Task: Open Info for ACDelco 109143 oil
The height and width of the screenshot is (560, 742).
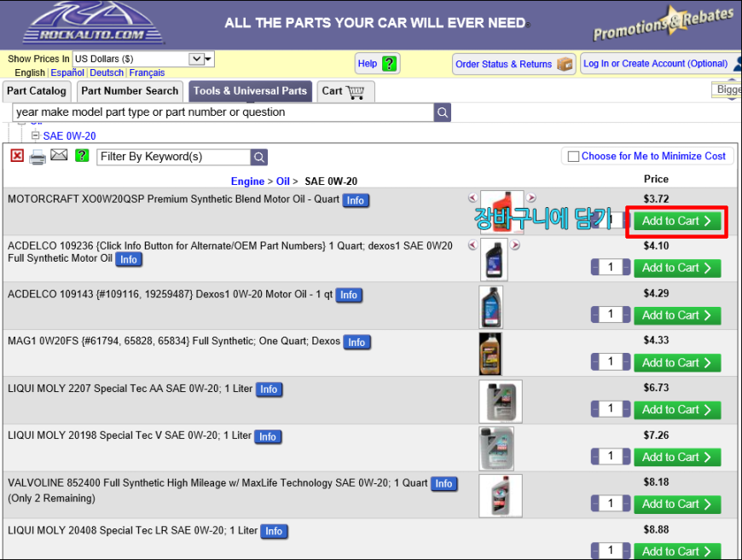Action: [349, 295]
